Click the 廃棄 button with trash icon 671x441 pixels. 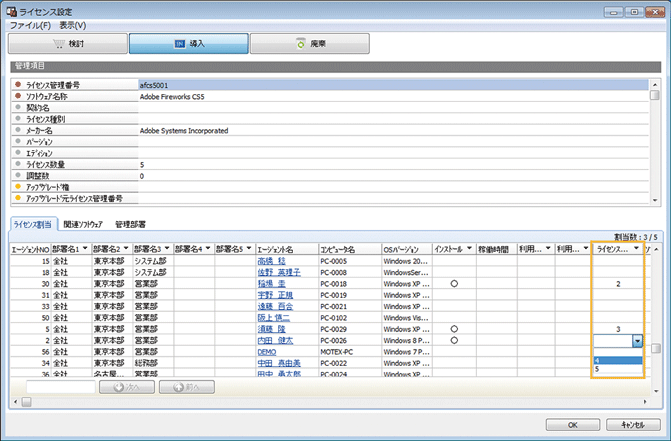(x=310, y=44)
